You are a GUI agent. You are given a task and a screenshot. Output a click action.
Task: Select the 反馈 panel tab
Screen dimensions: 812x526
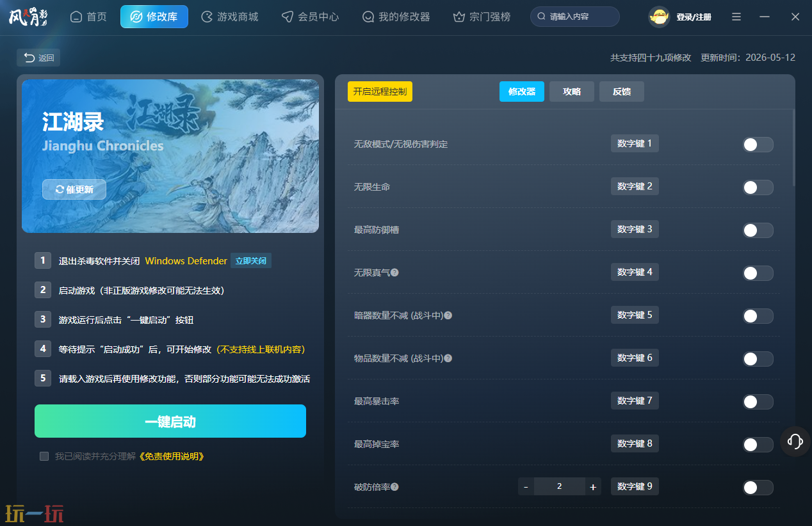[622, 92]
